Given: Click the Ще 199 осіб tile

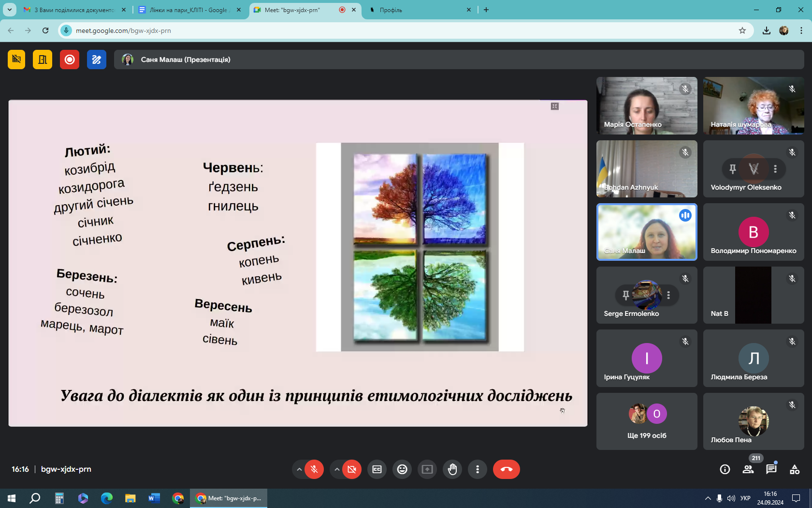Looking at the screenshot, I should coord(647,421).
